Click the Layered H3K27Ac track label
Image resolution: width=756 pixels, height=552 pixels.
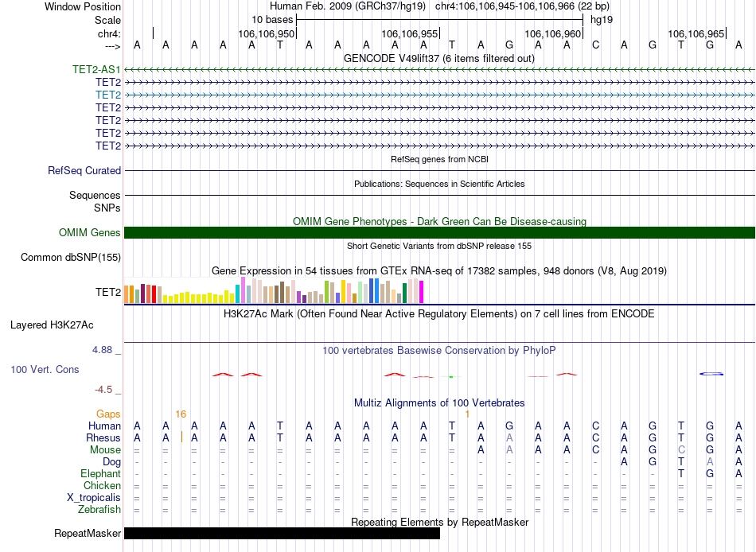pos(52,325)
